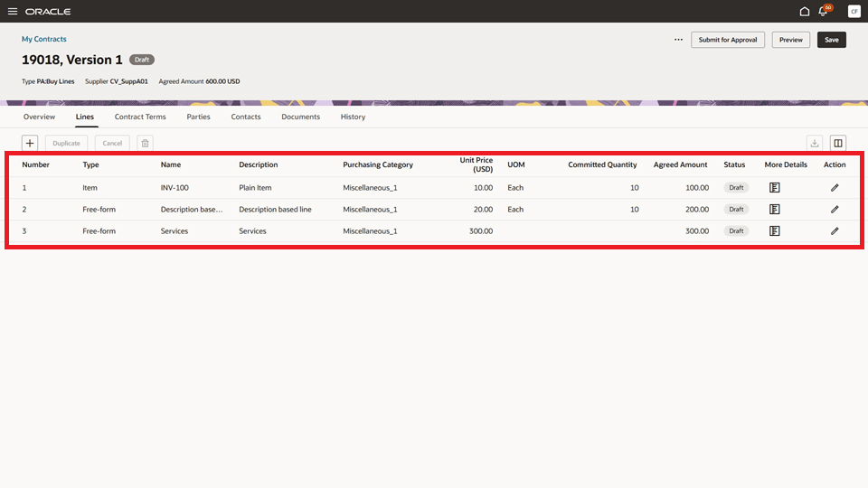
Task: Go to Home via house icon
Action: [x=805, y=11]
